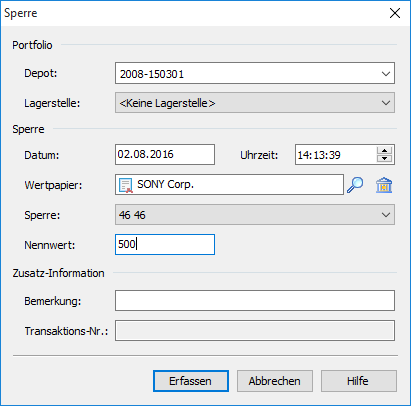
Task: Increase Uhrzeit with the up spinner arrow
Action: pos(384,151)
